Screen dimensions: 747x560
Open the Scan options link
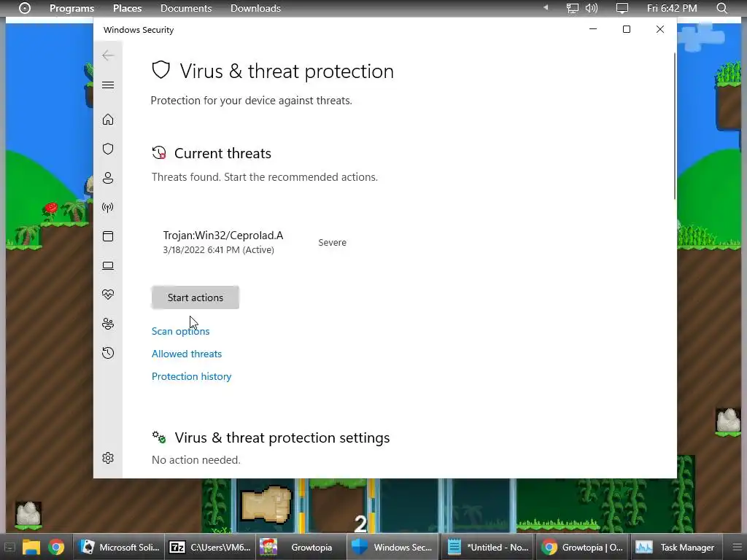coord(181,331)
